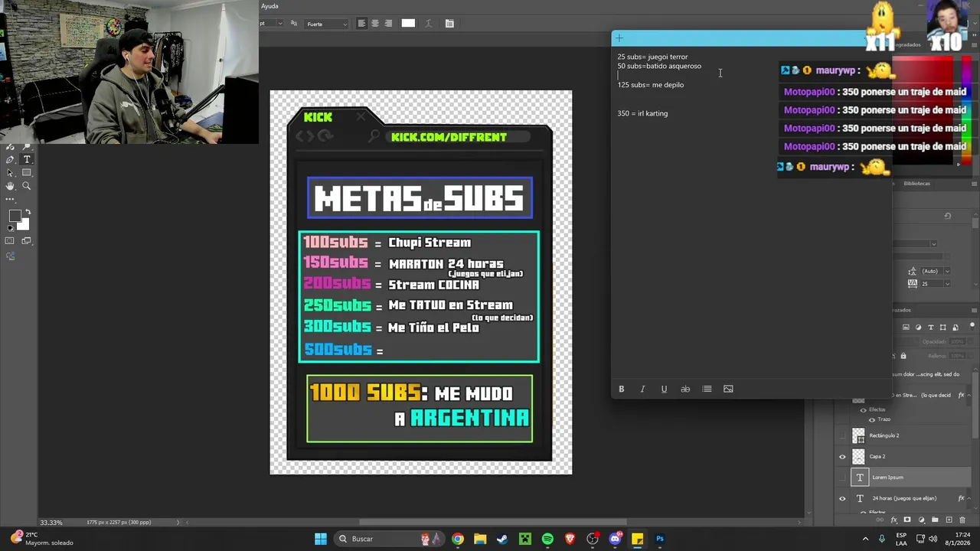Toggle Character and Paragraph panels icon
The height and width of the screenshot is (551, 980).
(x=449, y=24)
